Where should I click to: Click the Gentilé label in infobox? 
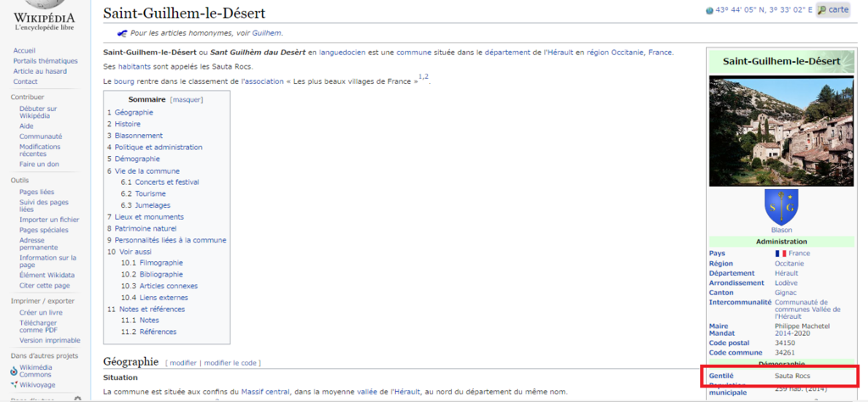click(721, 376)
